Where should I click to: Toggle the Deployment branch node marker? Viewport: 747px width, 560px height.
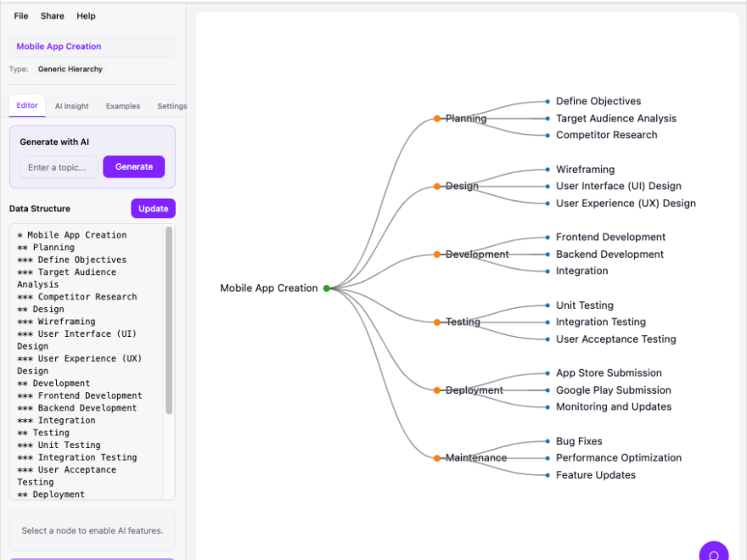click(x=436, y=390)
